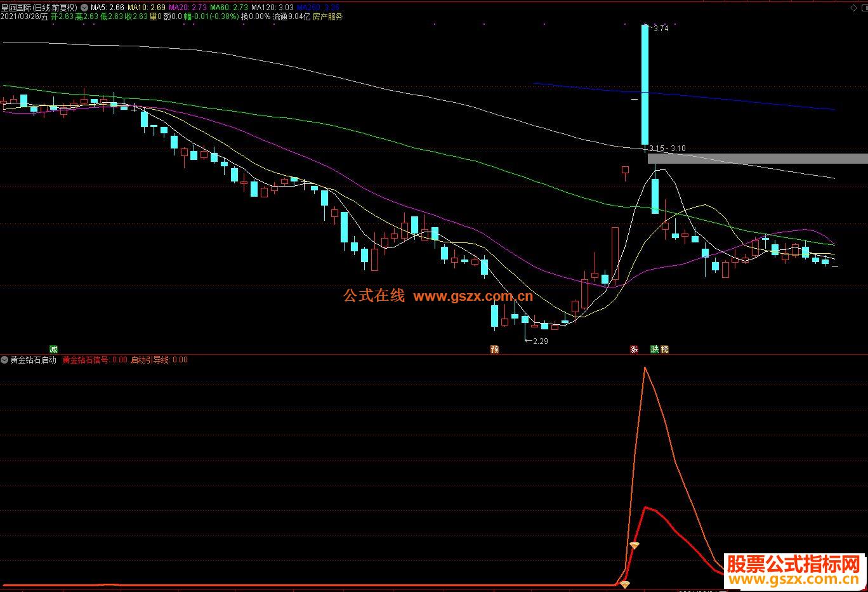The height and width of the screenshot is (592, 868).
Task: Select the MA5: 2.66 label
Action: click(x=107, y=8)
